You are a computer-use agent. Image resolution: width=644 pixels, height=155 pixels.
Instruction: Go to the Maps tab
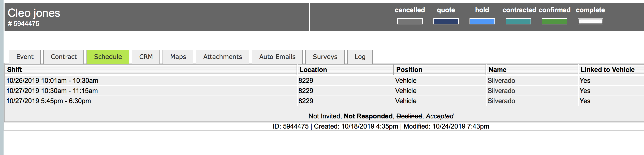[x=178, y=57]
